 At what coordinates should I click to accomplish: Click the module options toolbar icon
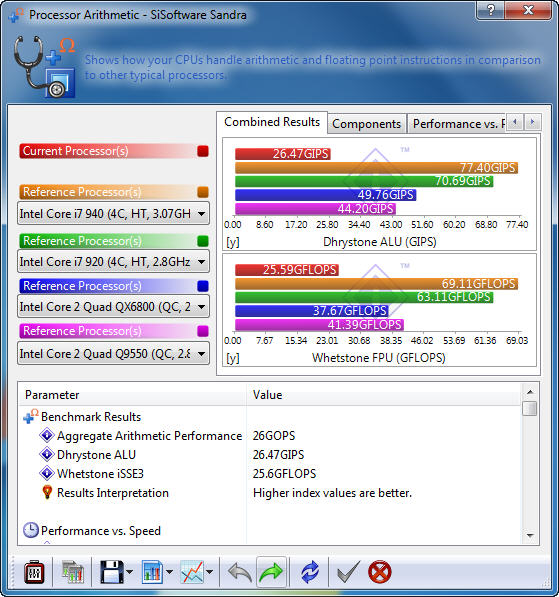pyautogui.click(x=34, y=572)
